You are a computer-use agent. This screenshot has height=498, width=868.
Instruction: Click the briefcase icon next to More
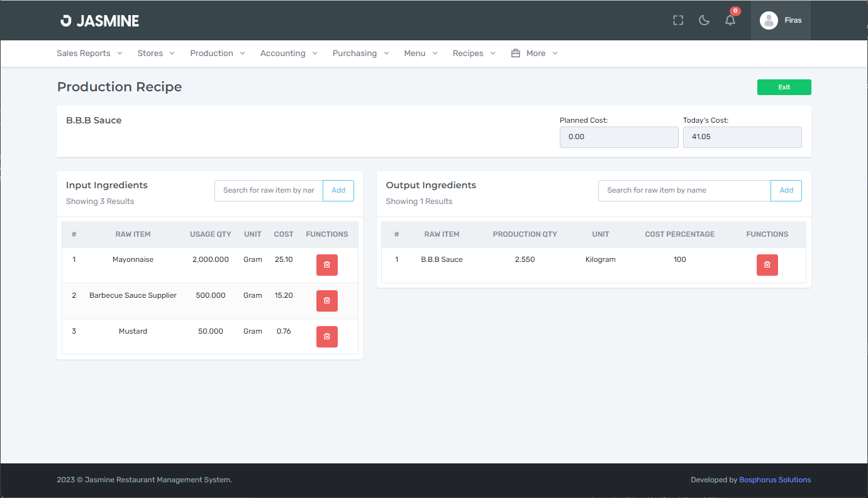pos(516,53)
